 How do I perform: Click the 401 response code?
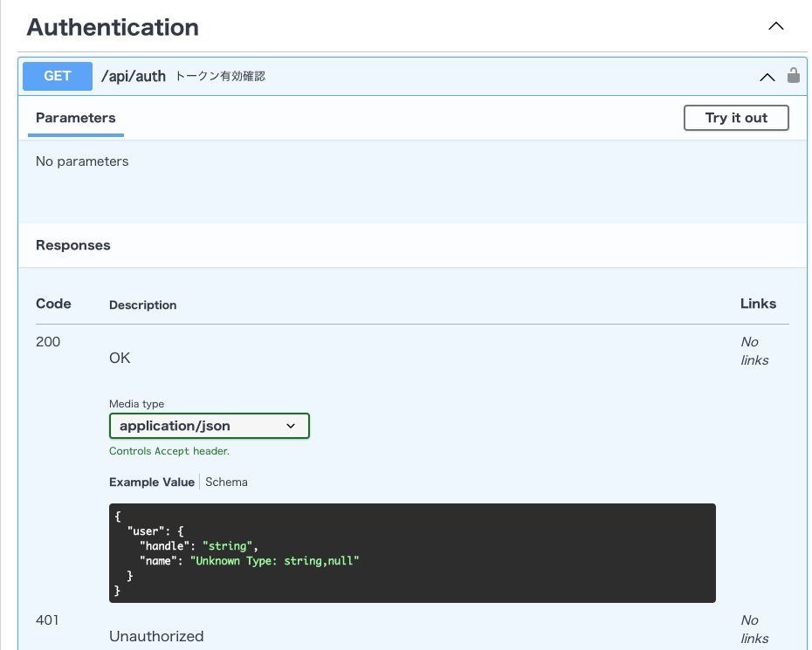pyautogui.click(x=47, y=620)
